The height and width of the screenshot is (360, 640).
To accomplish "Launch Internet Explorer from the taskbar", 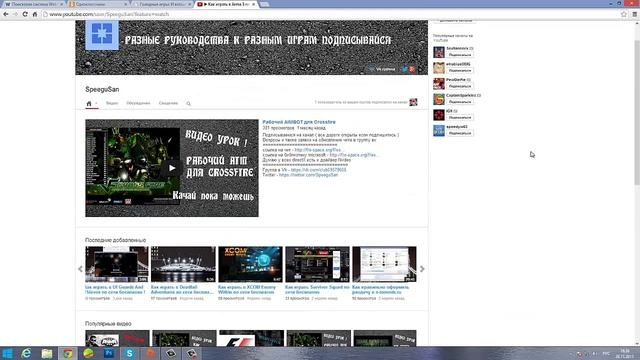I will coord(27,353).
